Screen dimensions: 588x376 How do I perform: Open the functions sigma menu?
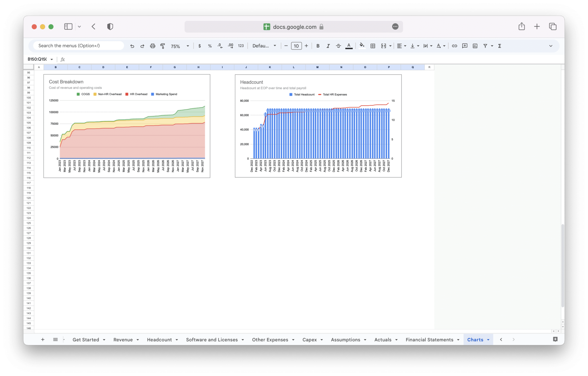click(x=500, y=46)
